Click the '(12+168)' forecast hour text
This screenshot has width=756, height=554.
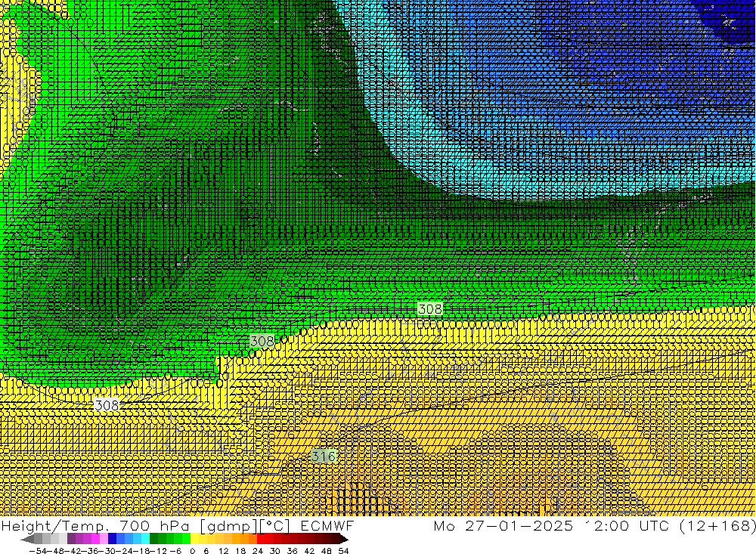click(717, 525)
